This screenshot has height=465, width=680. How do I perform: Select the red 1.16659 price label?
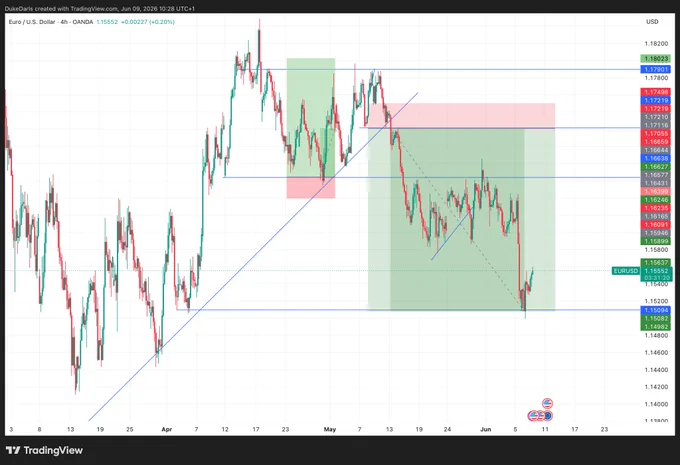(656, 142)
